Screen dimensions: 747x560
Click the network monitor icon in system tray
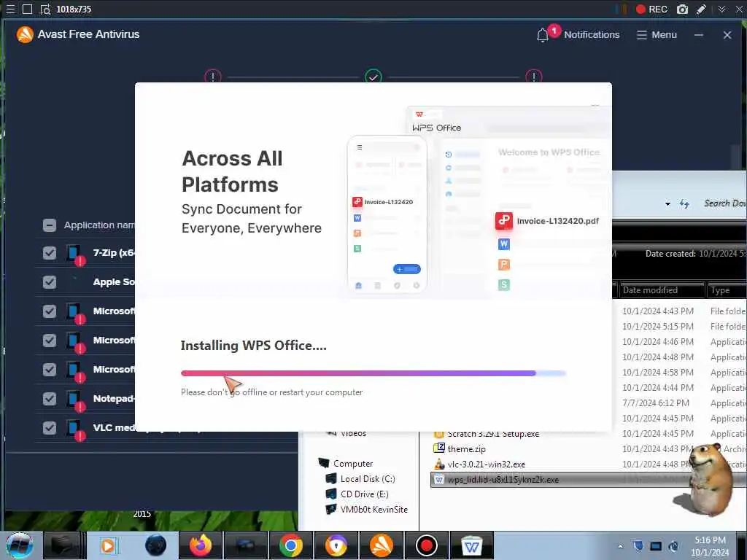click(656, 546)
